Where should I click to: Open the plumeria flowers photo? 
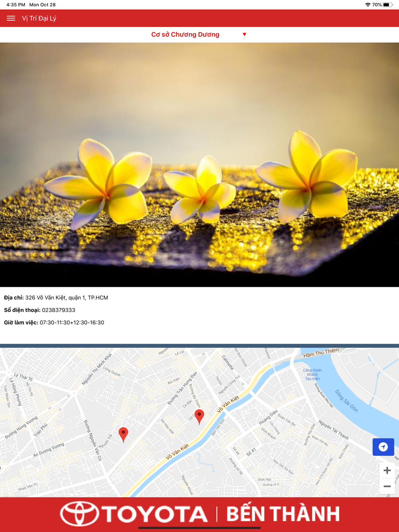199,165
